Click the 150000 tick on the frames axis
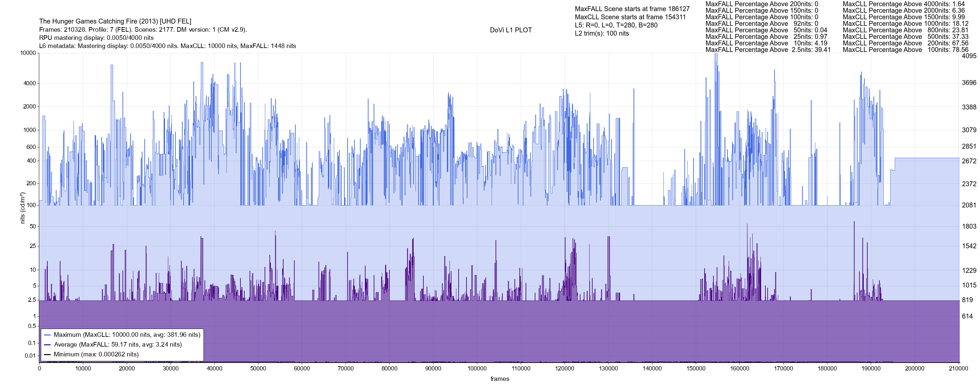The width and height of the screenshot is (980, 392). (x=696, y=368)
